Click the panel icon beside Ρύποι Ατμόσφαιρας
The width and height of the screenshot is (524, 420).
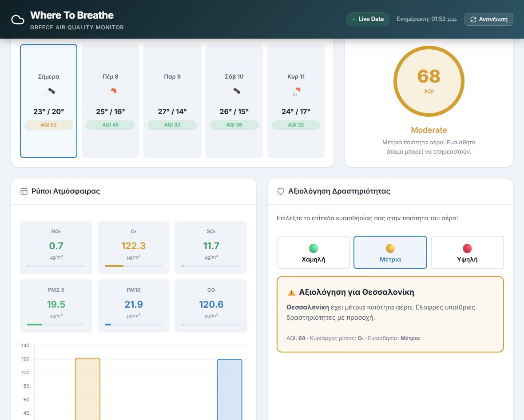(24, 191)
